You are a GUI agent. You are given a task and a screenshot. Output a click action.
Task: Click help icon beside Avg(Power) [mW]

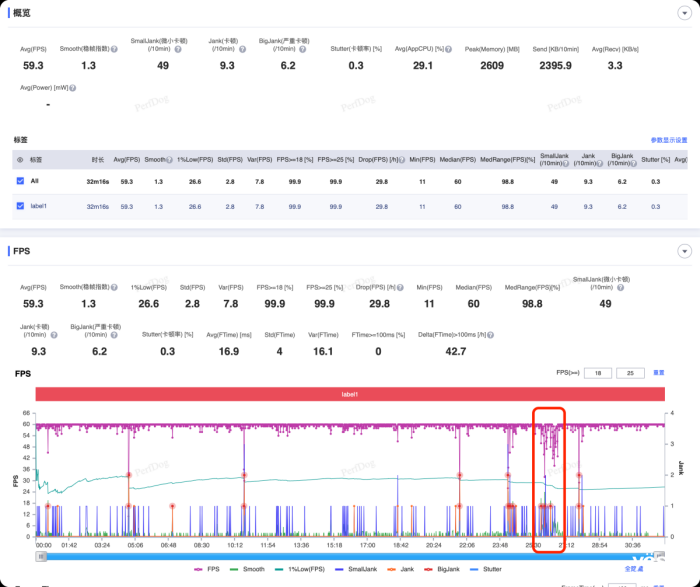[73, 88]
